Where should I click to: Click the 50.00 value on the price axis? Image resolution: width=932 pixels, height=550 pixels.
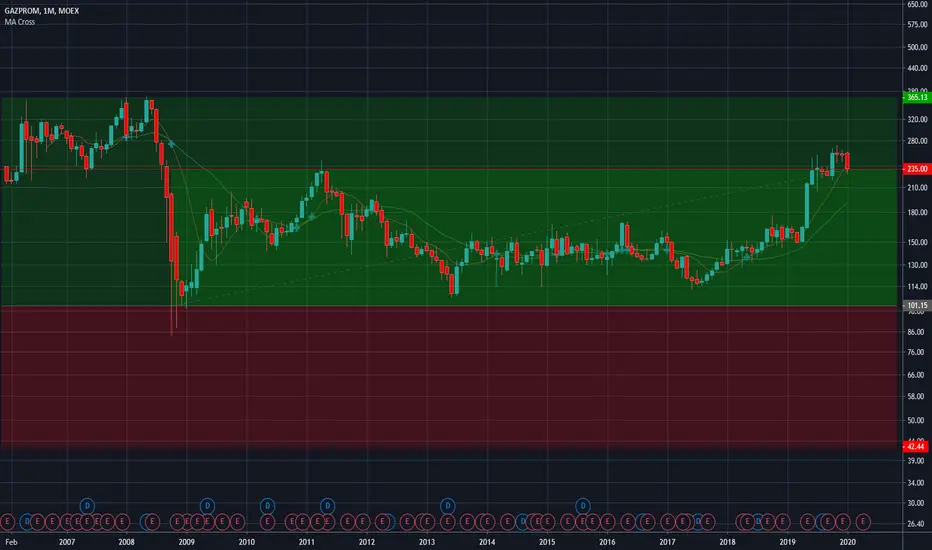[x=916, y=420]
